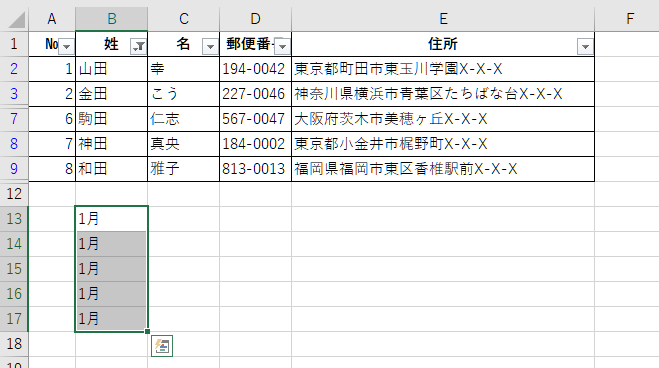Click the cell containing 駒田
Image resolution: width=659 pixels, height=368 pixels.
tap(111, 119)
